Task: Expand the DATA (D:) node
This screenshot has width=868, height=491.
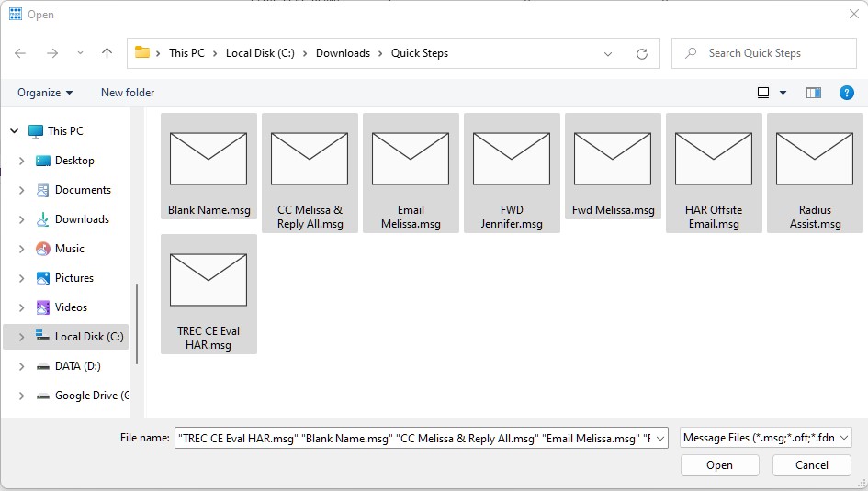Action: pos(22,366)
